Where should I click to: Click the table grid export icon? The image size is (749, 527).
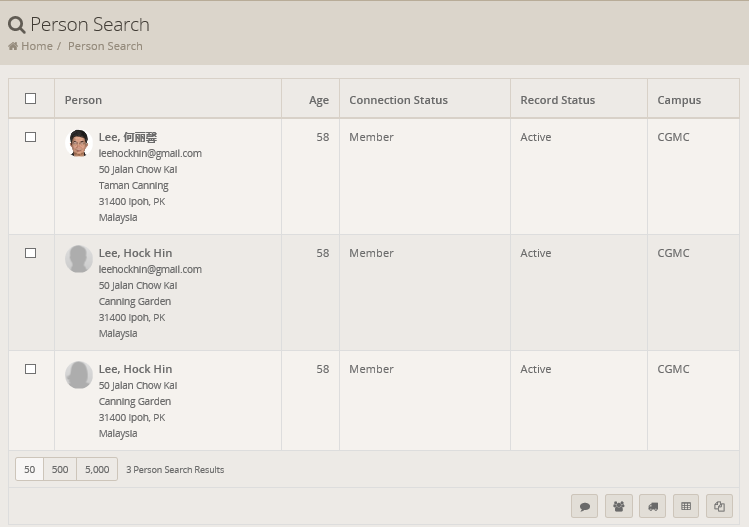(686, 507)
